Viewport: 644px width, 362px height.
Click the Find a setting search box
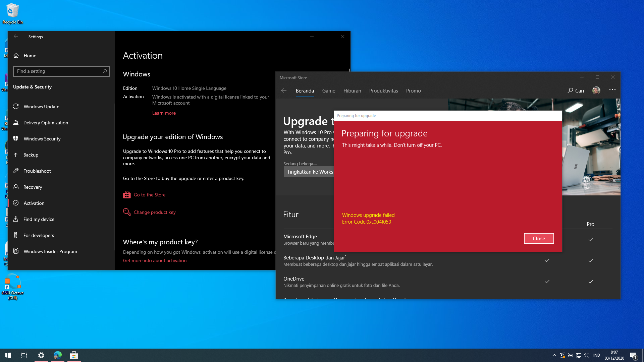(x=61, y=71)
